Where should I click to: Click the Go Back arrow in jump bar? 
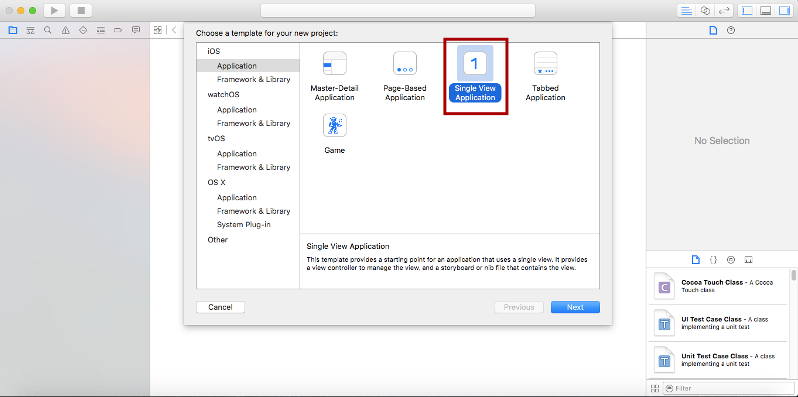(174, 30)
